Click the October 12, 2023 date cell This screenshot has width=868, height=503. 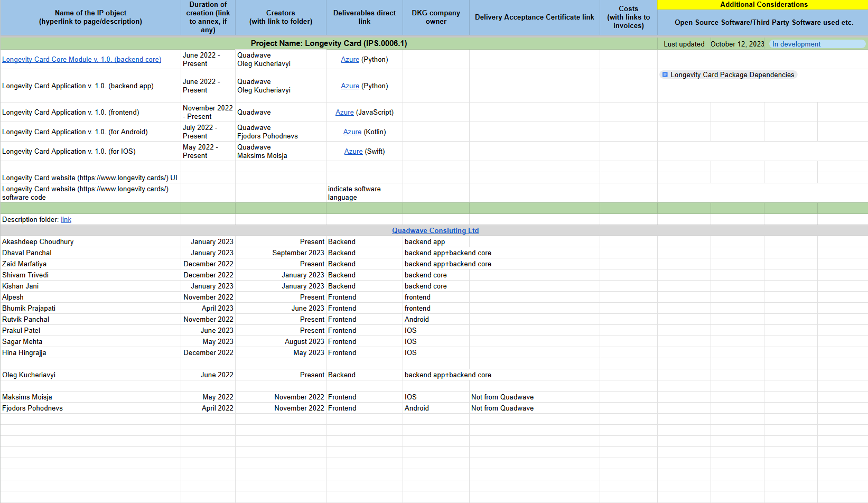[x=737, y=44]
